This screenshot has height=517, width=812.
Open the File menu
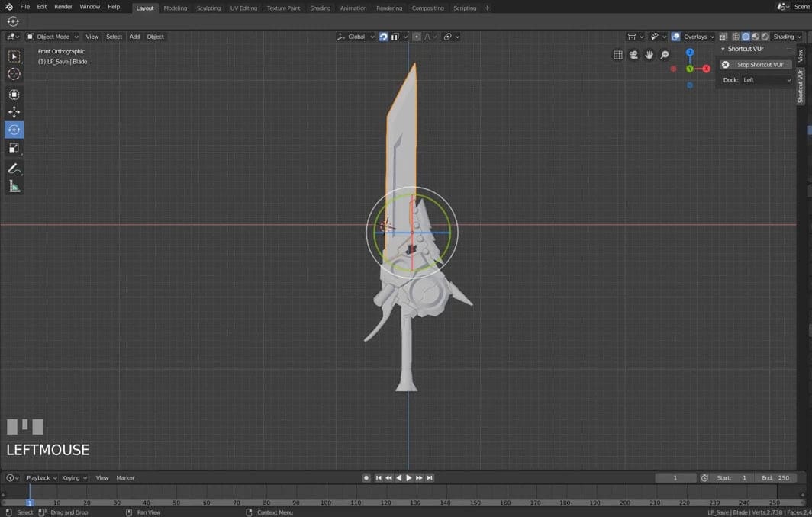coord(25,7)
